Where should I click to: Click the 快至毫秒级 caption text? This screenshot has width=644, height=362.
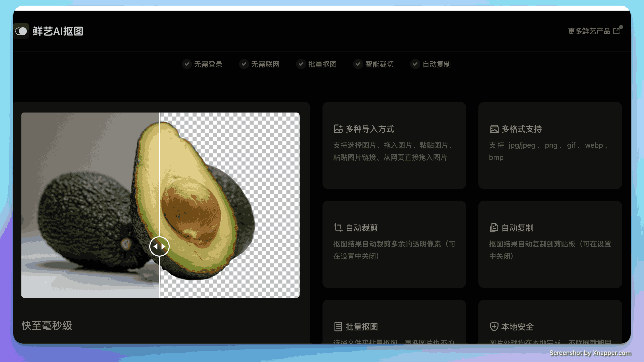coord(47,326)
